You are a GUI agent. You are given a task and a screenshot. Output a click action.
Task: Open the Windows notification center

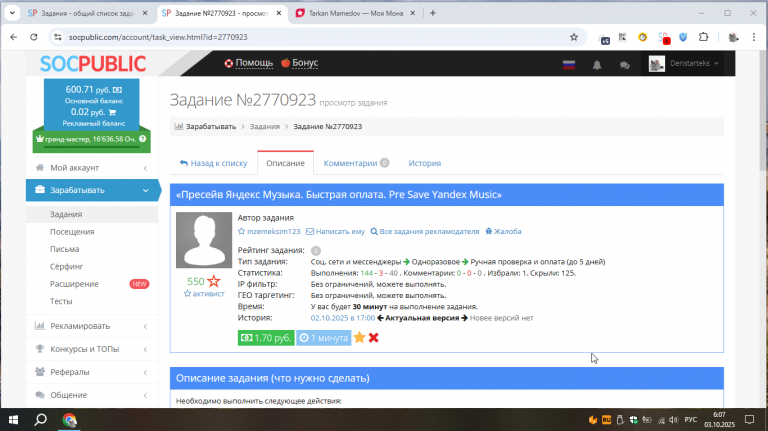click(749, 420)
